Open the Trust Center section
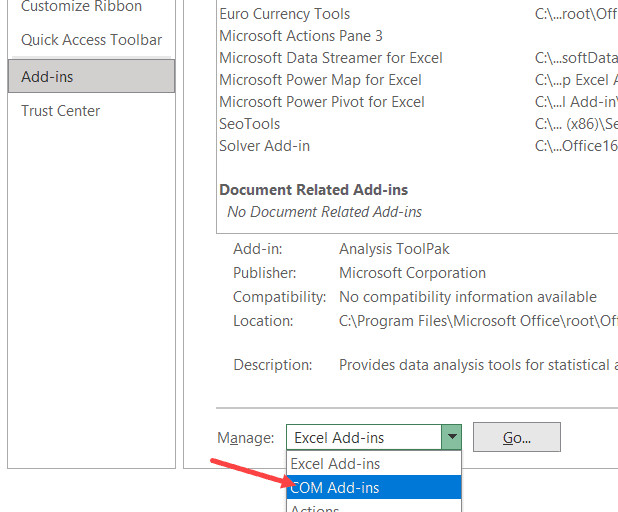This screenshot has height=512, width=618. click(60, 111)
